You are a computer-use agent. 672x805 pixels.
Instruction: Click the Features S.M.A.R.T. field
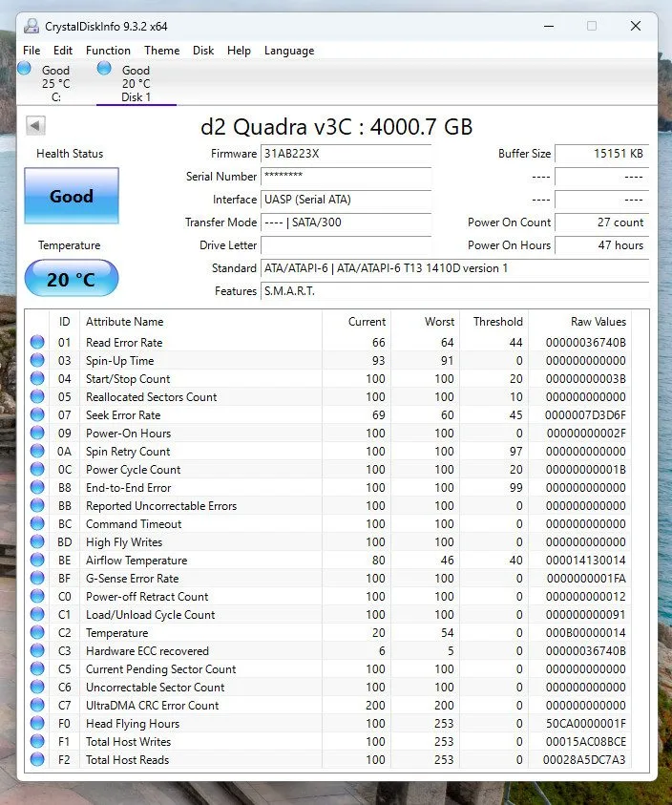455,291
